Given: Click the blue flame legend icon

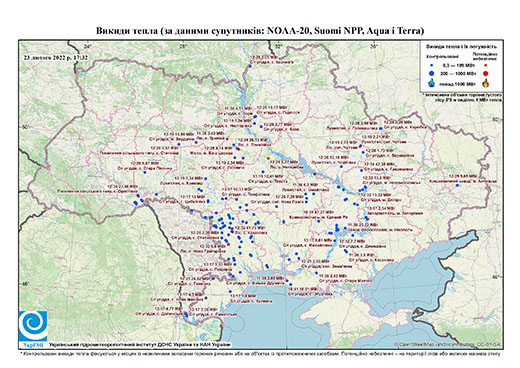Looking at the screenshot, I should point(432,83).
